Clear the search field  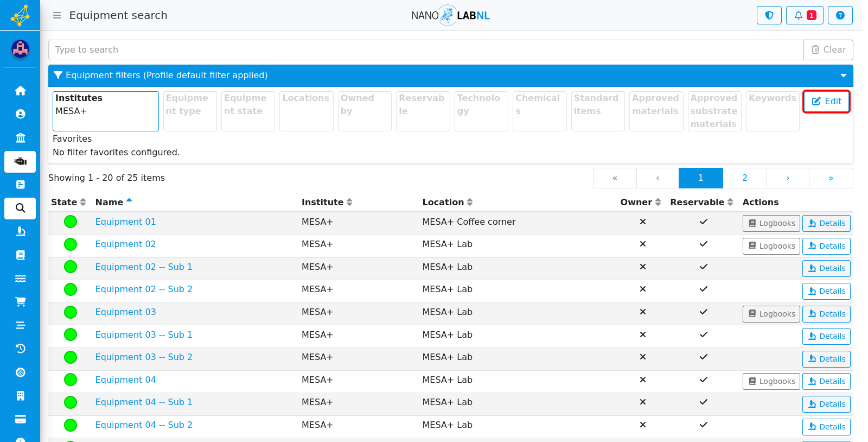tap(828, 50)
